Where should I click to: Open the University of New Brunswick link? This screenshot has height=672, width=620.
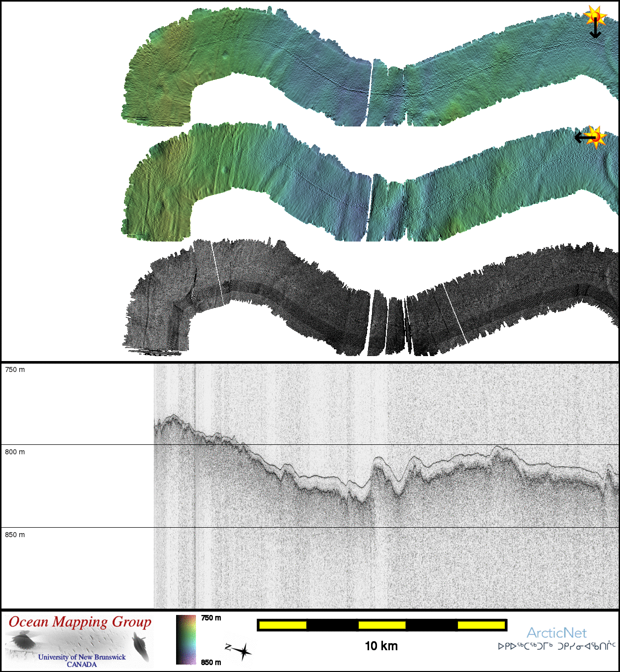pyautogui.click(x=82, y=657)
